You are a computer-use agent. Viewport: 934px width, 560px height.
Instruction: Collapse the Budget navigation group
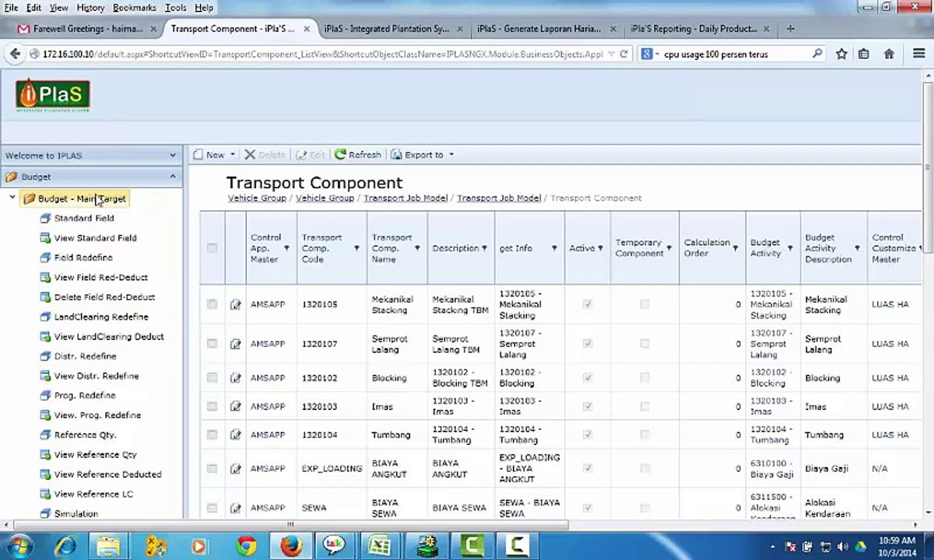pyautogui.click(x=173, y=177)
